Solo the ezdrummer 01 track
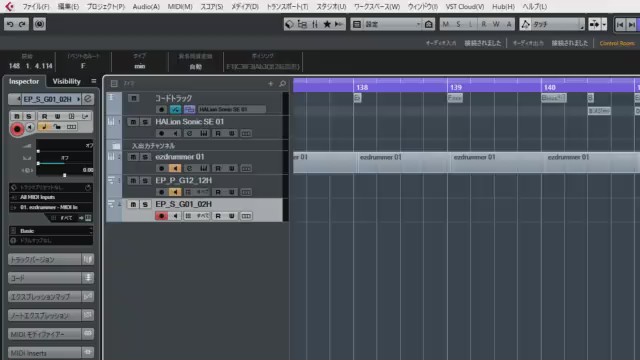 tap(145, 157)
